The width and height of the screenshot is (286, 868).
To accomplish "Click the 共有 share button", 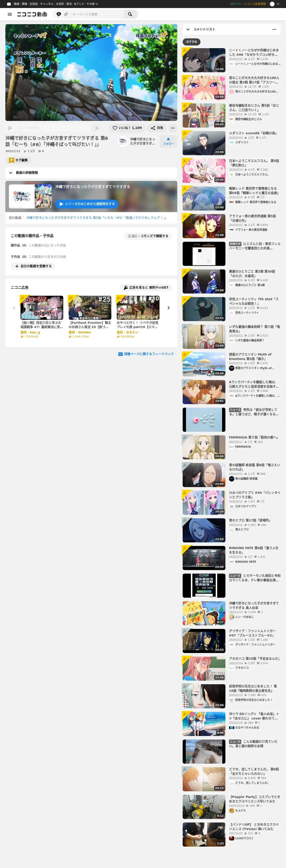I will (157, 128).
